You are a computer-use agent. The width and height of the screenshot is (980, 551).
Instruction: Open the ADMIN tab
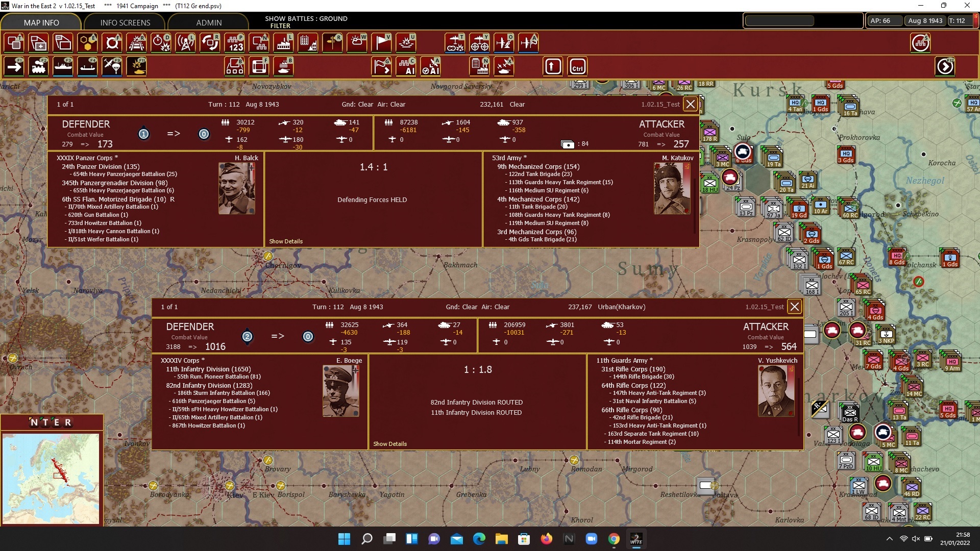209,22
